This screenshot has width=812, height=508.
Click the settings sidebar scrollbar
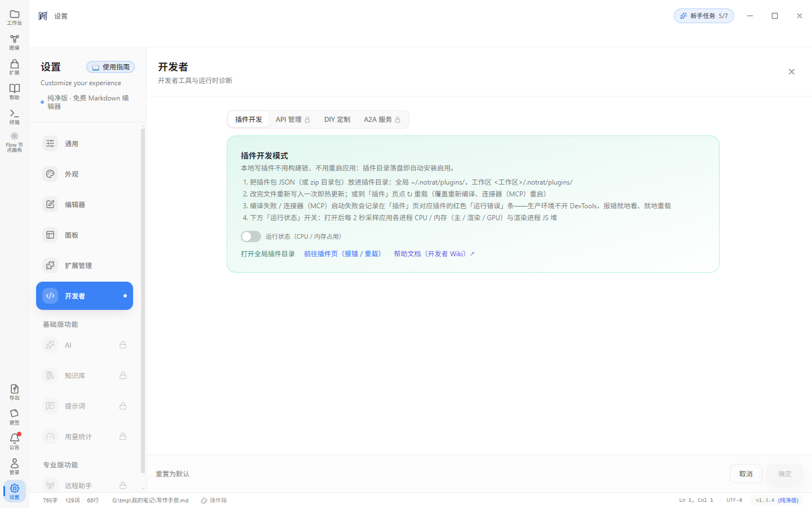143,301
